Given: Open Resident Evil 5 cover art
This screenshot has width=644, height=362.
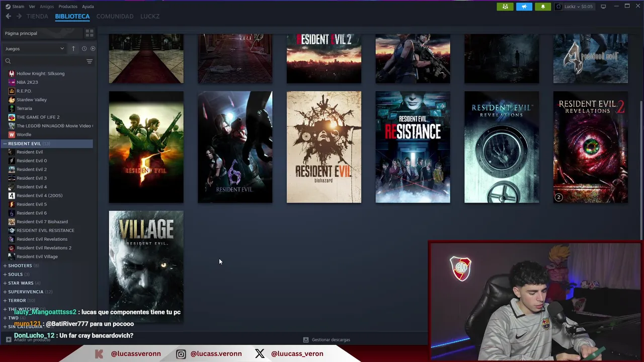Looking at the screenshot, I should pos(146,147).
